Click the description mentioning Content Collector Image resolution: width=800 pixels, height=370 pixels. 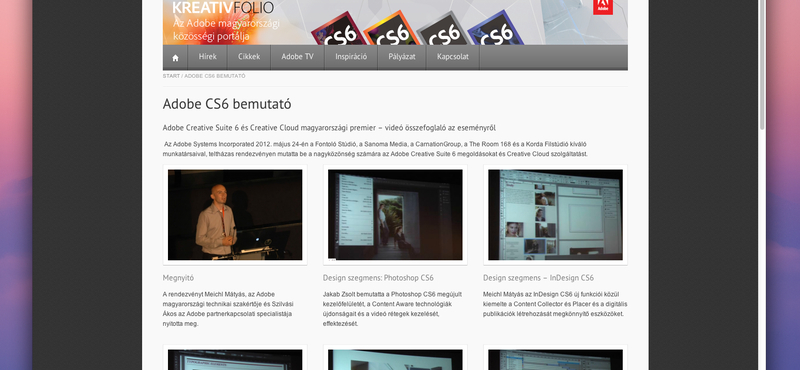[555, 304]
